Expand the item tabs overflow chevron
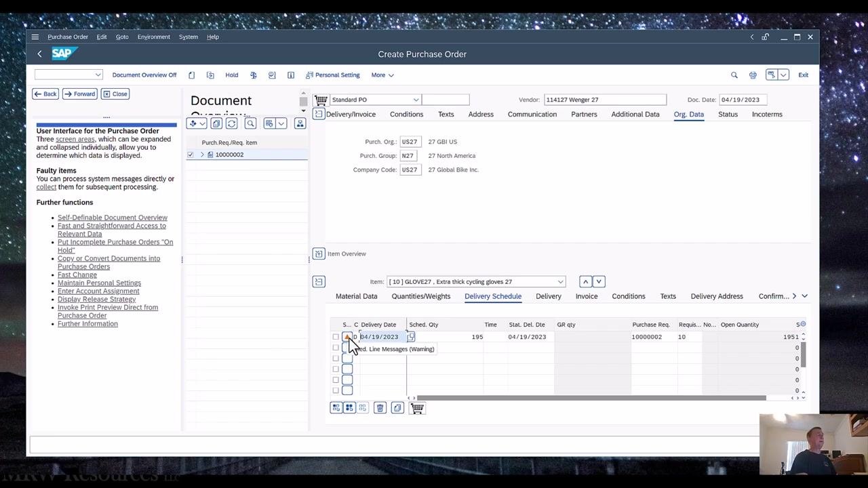 (x=804, y=296)
